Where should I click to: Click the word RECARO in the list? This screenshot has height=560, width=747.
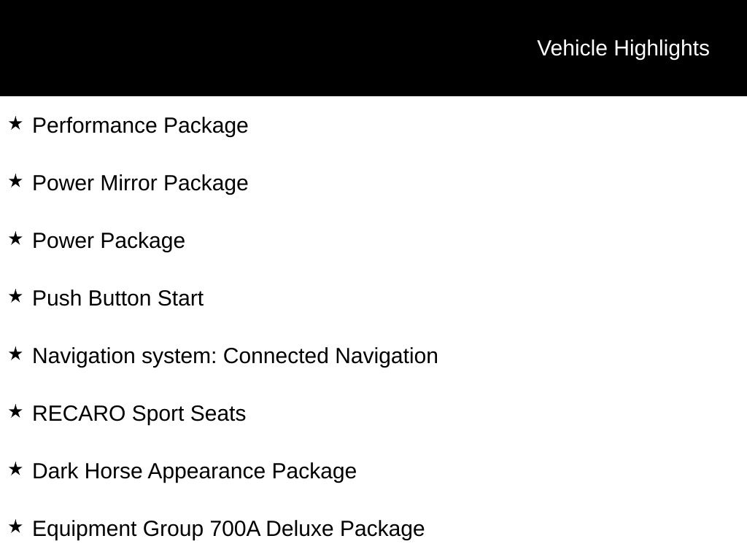(79, 413)
